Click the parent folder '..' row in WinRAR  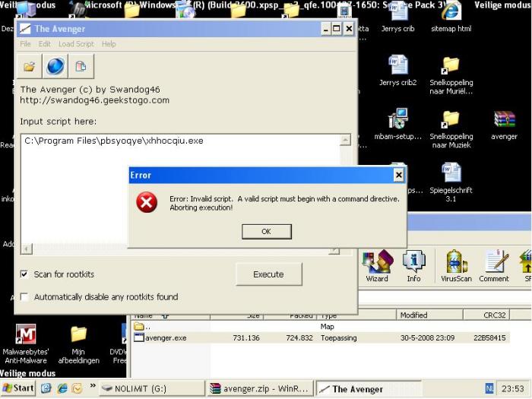click(x=321, y=327)
